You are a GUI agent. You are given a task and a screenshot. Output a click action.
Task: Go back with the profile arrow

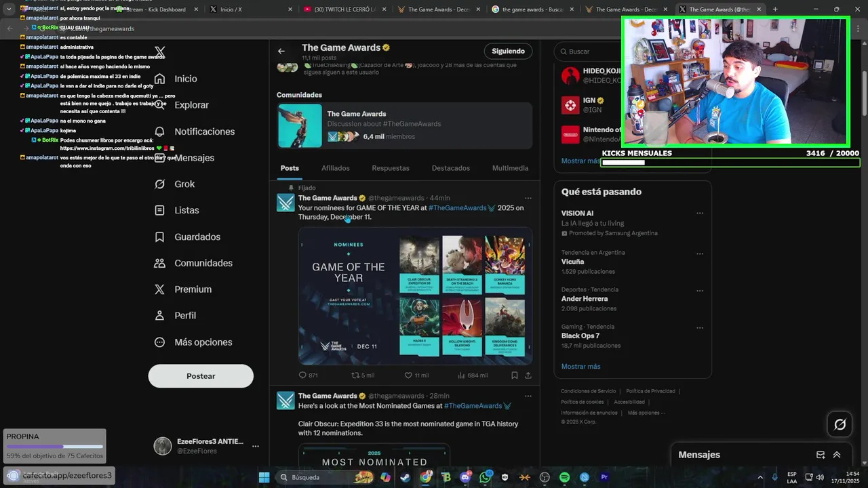(281, 51)
